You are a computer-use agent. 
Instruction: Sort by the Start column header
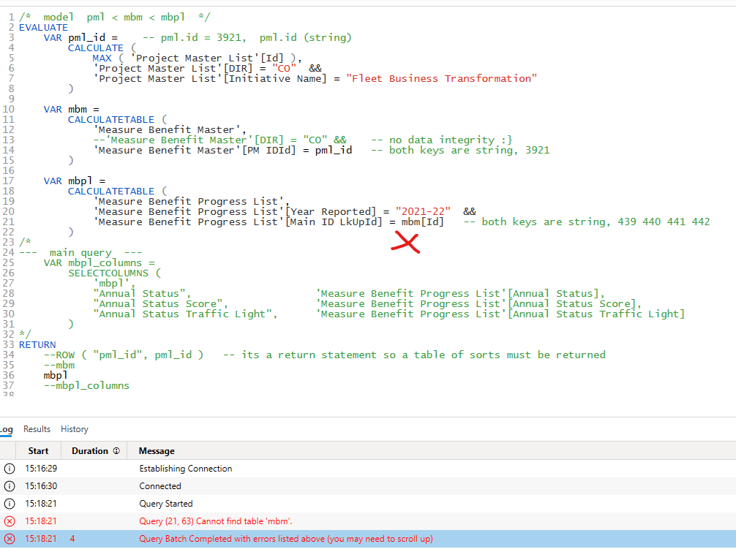pos(38,451)
